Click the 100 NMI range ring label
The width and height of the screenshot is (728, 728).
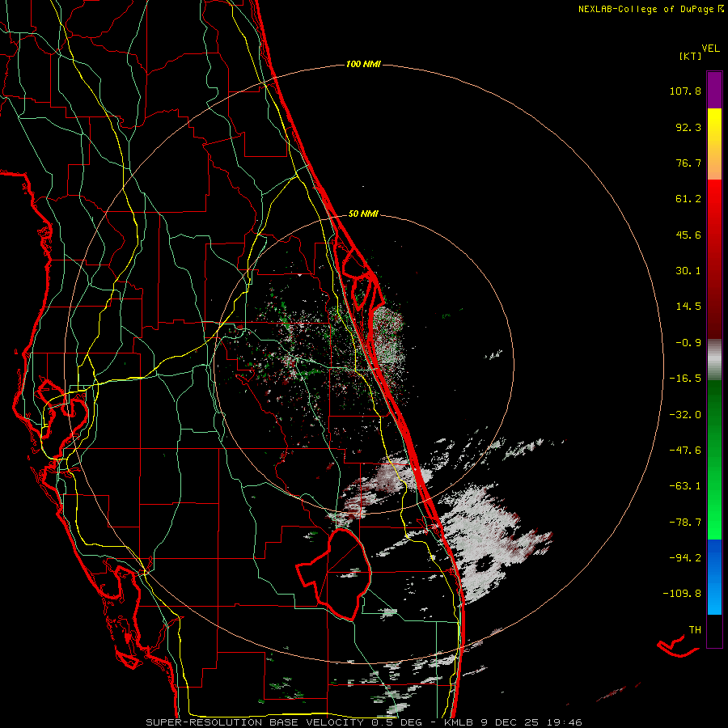tap(363, 64)
